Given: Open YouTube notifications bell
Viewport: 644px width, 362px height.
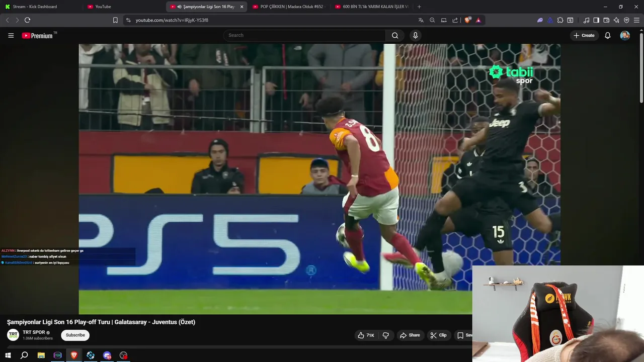Looking at the screenshot, I should click(607, 35).
